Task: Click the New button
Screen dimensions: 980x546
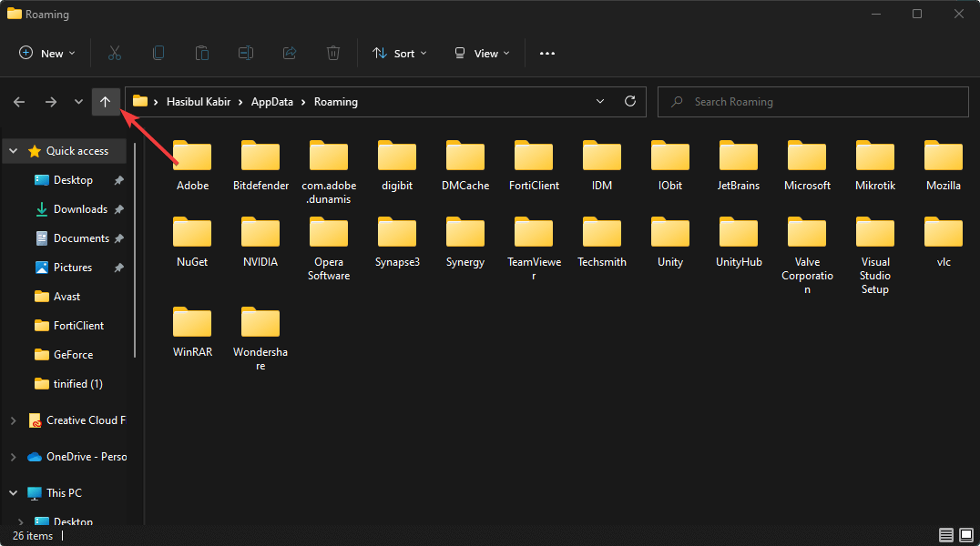Action: tap(46, 53)
